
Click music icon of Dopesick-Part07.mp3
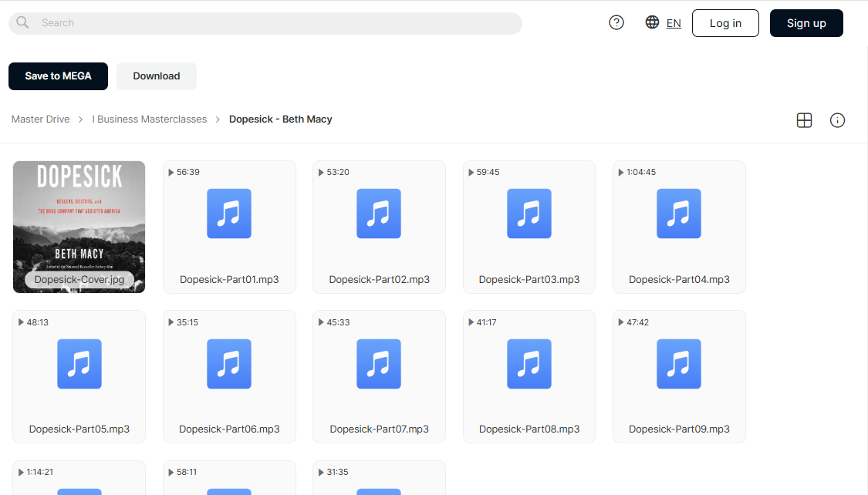click(379, 364)
